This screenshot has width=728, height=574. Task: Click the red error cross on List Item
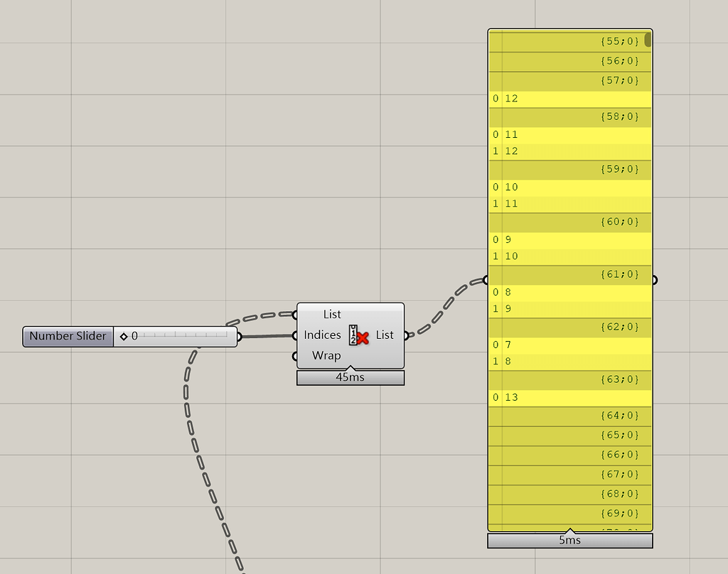pyautogui.click(x=361, y=339)
